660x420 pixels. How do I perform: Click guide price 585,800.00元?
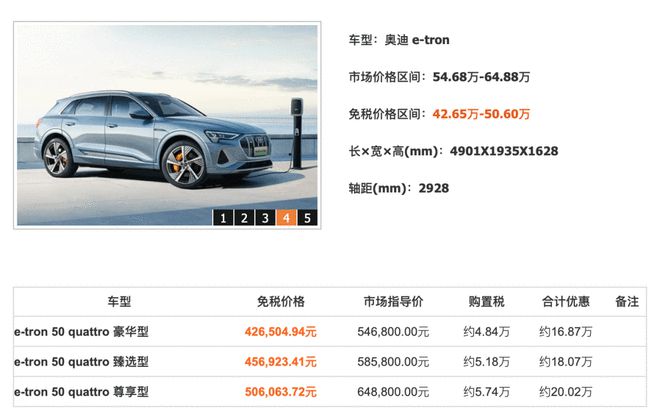[x=393, y=362]
